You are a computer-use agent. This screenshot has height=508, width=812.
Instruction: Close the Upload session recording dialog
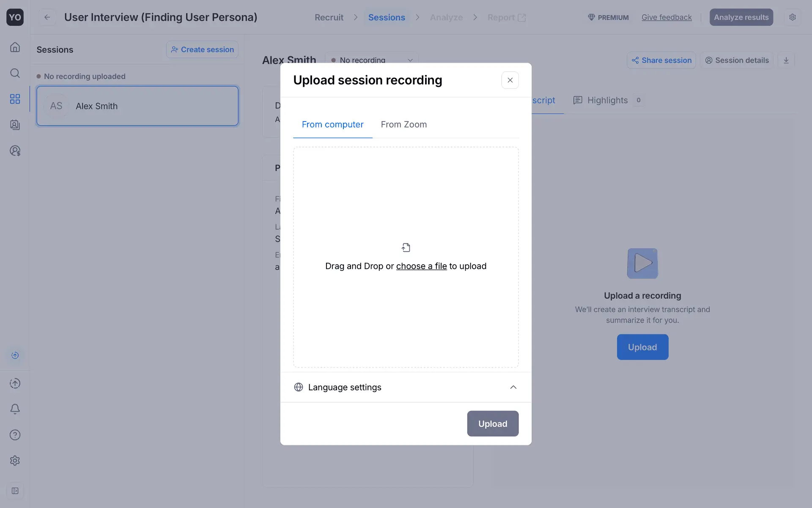click(510, 80)
